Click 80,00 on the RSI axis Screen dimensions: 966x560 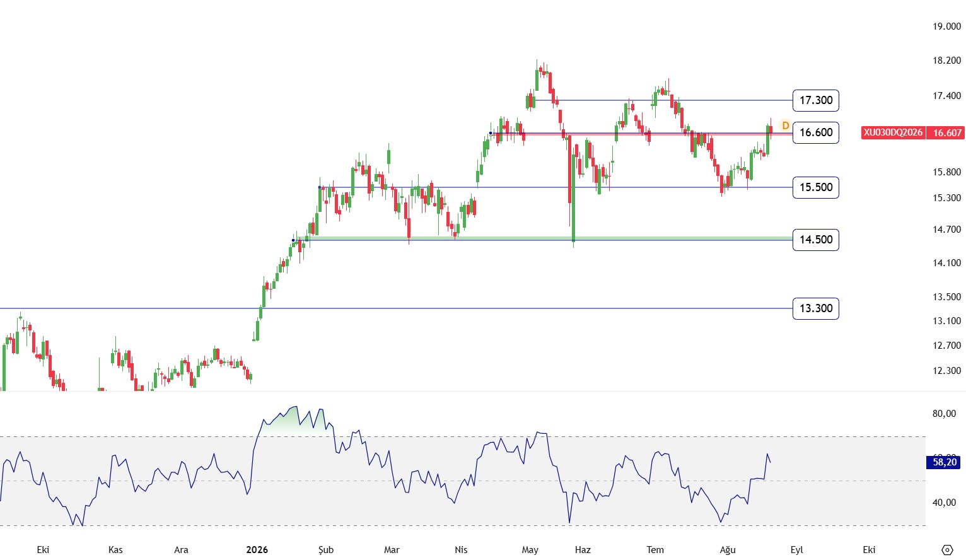[945, 414]
